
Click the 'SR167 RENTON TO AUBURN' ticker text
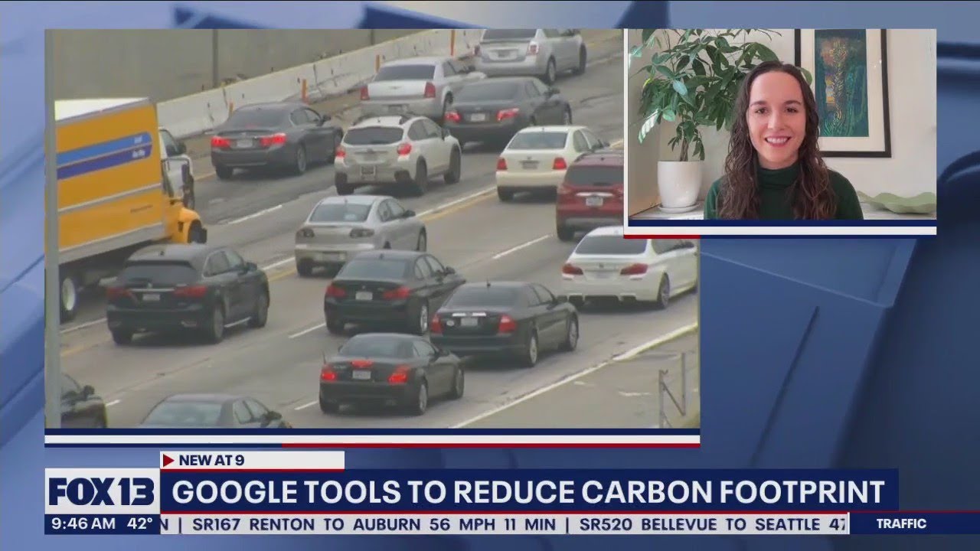(308, 524)
